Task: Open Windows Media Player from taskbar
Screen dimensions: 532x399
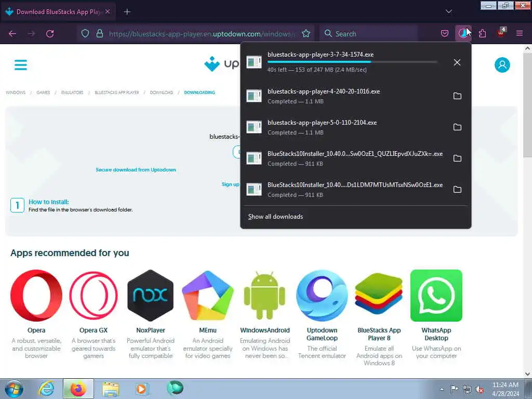Action: (x=141, y=389)
